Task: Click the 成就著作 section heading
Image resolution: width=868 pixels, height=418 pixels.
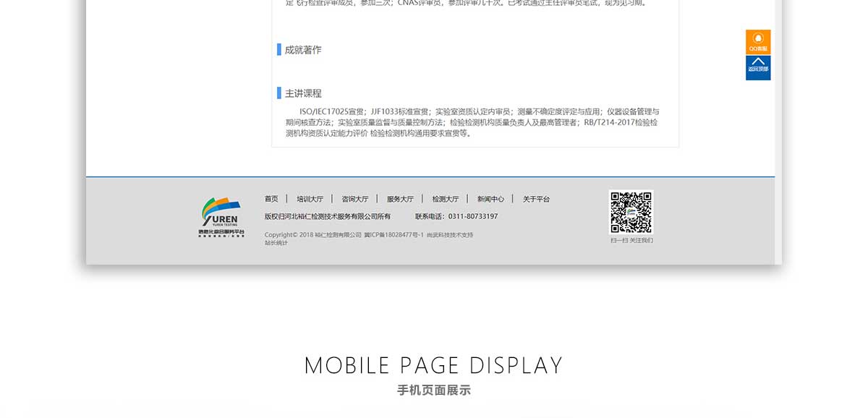Action: [x=303, y=50]
